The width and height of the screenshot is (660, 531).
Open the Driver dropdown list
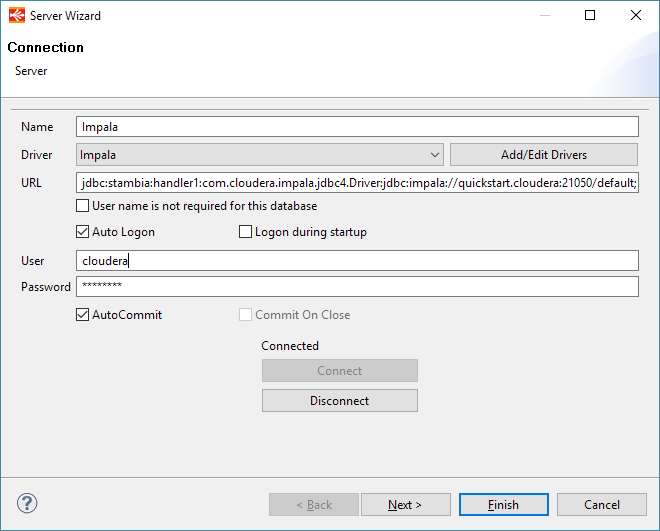click(260, 155)
